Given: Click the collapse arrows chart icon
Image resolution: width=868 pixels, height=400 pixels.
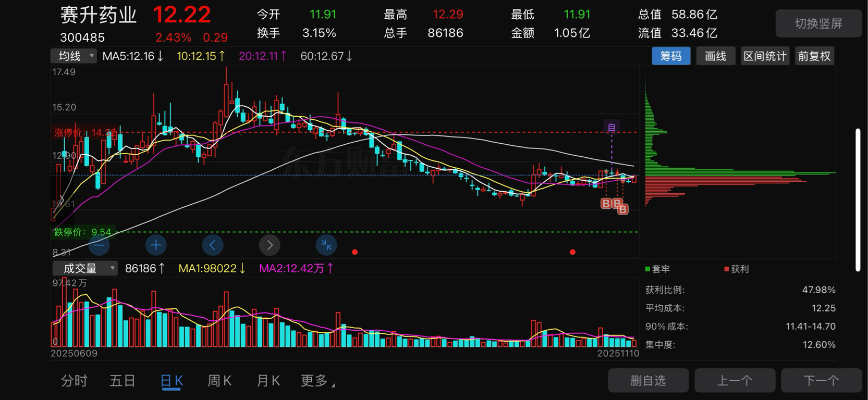Looking at the screenshot, I should click(x=326, y=245).
